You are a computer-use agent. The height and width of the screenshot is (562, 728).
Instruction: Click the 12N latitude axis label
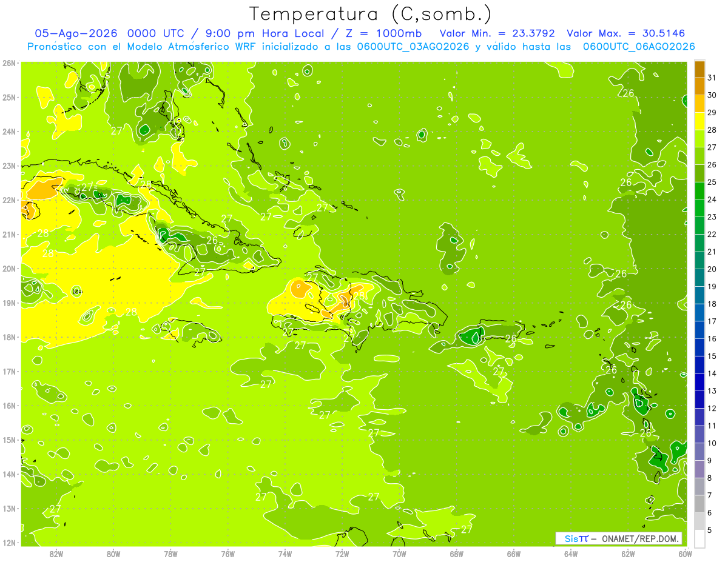pos(8,543)
